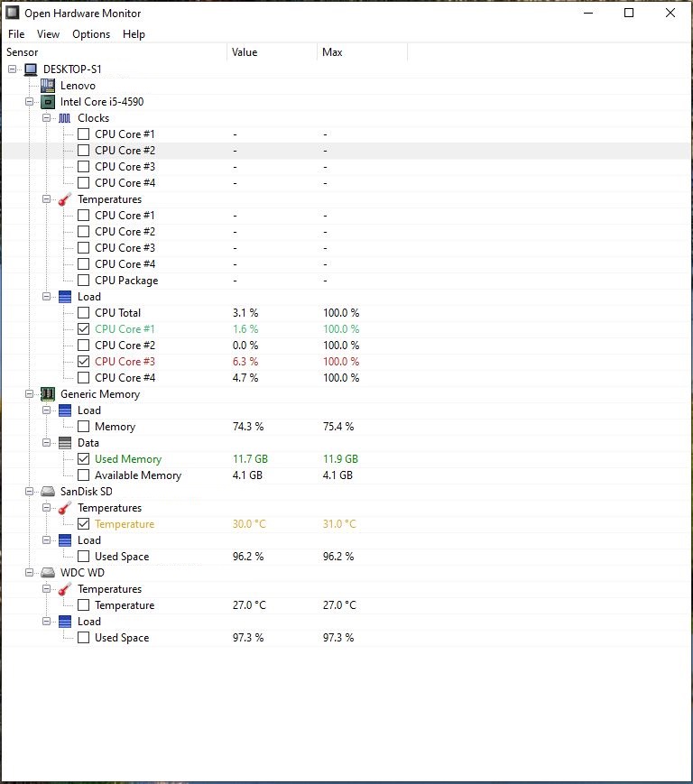Collapse the WDC WD drive node

pyautogui.click(x=30, y=573)
